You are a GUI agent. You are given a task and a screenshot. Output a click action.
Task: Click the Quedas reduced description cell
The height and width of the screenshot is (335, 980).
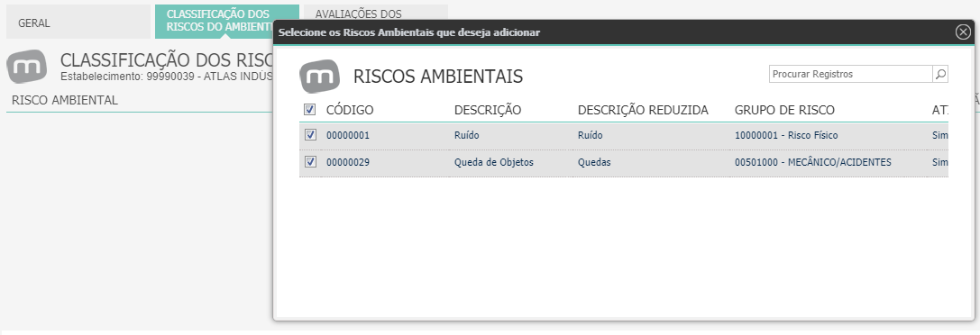coord(594,162)
